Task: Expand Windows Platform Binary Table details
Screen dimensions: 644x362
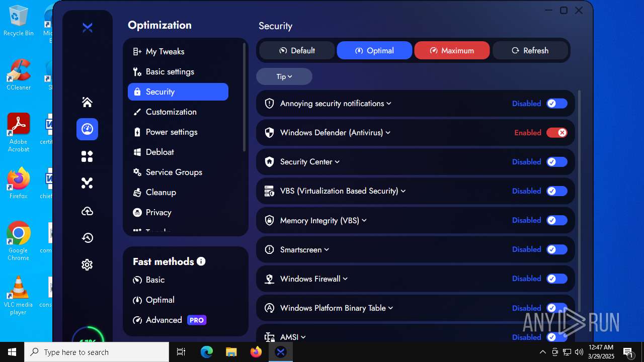Action: 390,308
